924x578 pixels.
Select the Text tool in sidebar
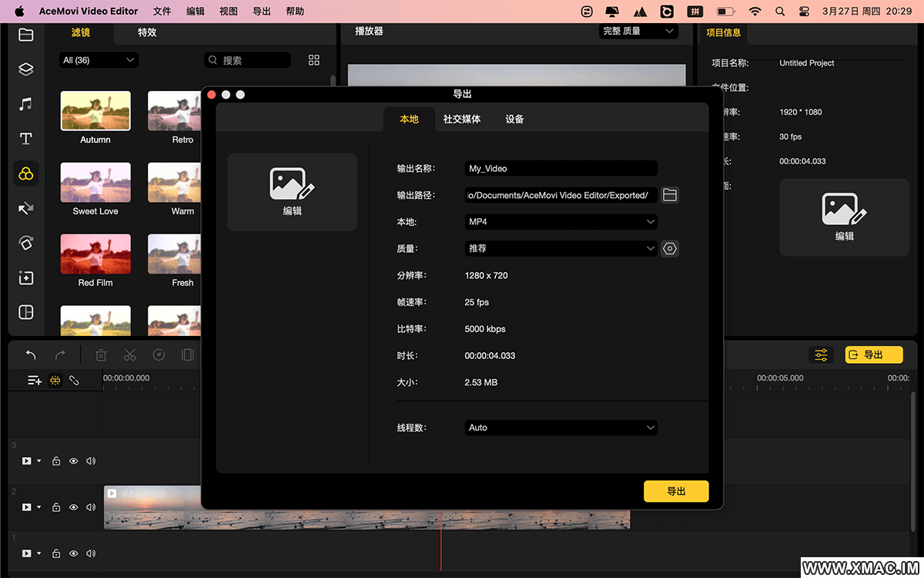coord(25,139)
